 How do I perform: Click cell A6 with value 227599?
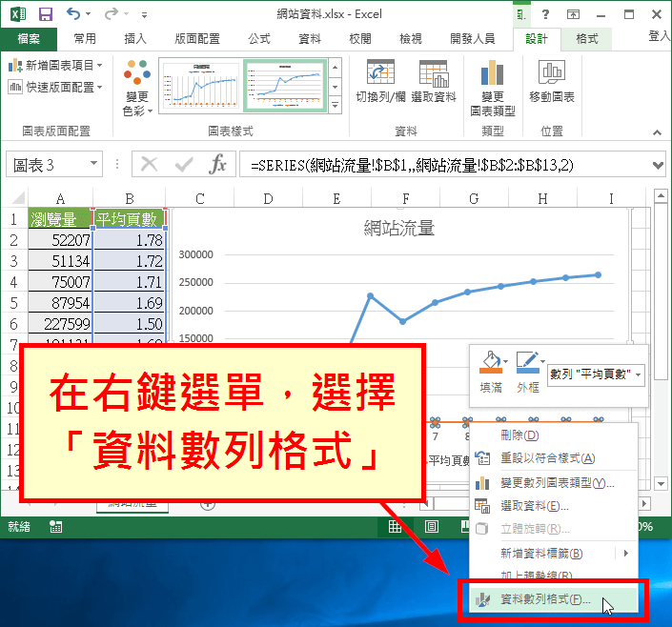point(60,324)
